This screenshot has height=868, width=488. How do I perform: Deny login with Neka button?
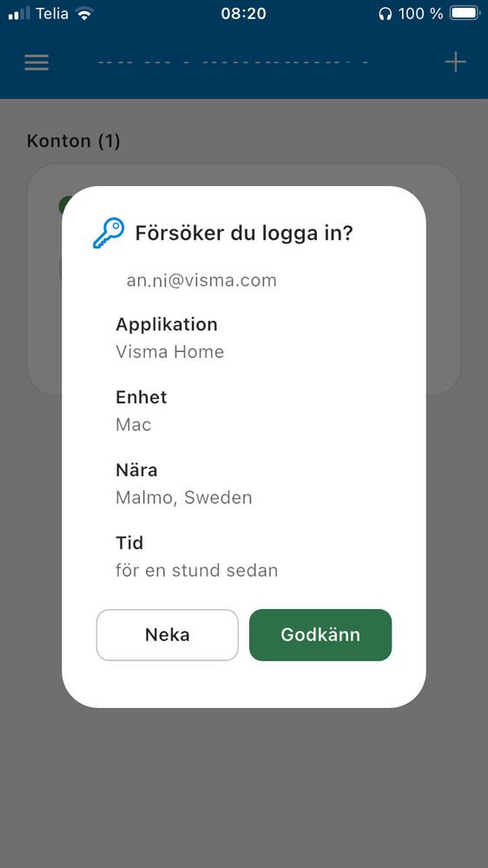pos(167,635)
